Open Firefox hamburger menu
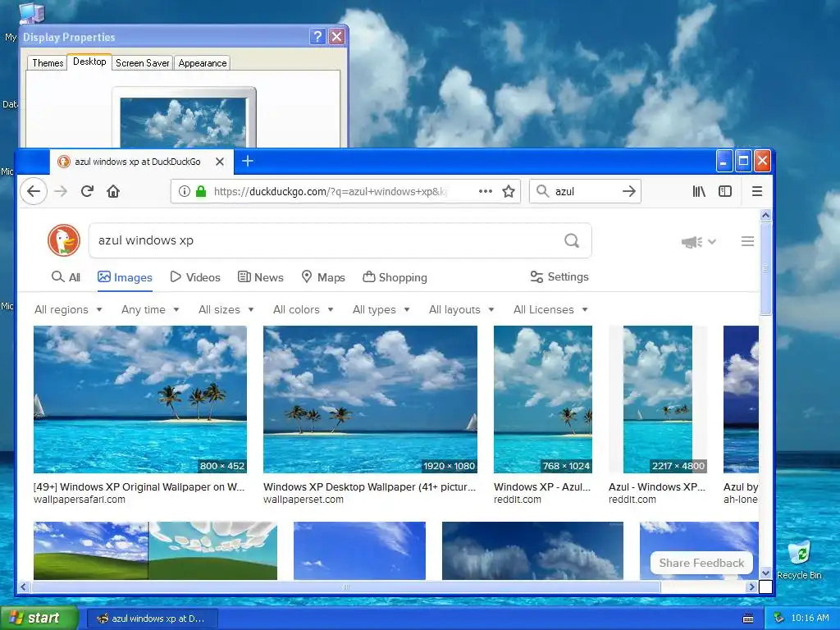Viewport: 840px width, 630px height. pyautogui.click(x=757, y=191)
